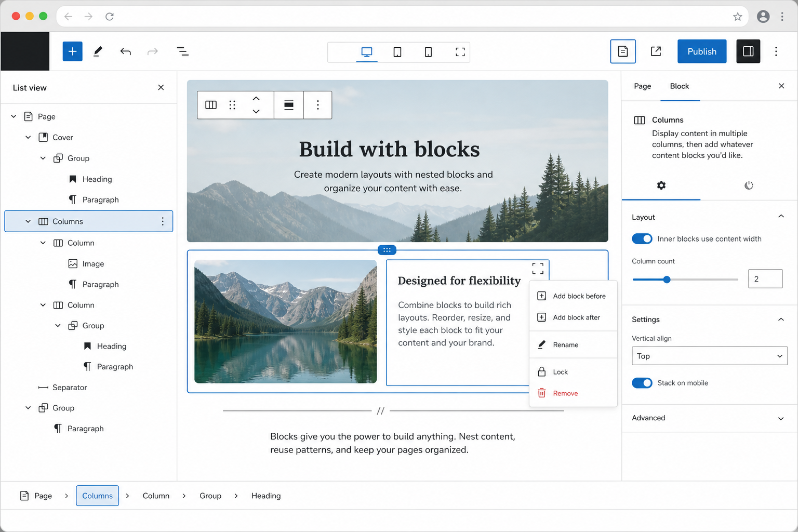798x532 pixels.
Task: Collapse the Cover item in list view
Action: pyautogui.click(x=28, y=137)
